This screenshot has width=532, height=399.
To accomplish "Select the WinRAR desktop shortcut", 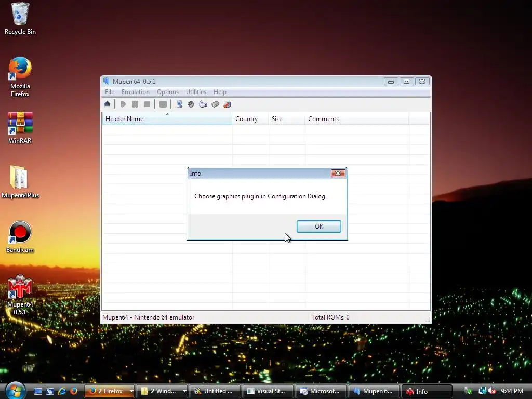I will click(x=20, y=128).
